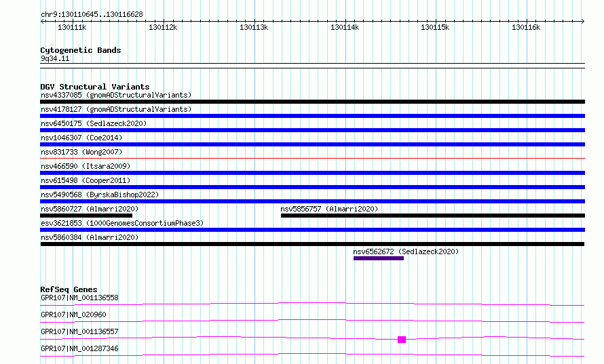Screen dimensions: 604x364
Task: Click the nsv4337085 gnomAD variant label
Action: (x=116, y=95)
